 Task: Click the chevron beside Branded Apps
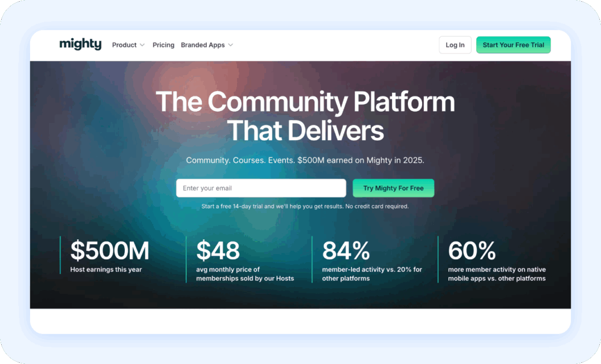pyautogui.click(x=231, y=45)
